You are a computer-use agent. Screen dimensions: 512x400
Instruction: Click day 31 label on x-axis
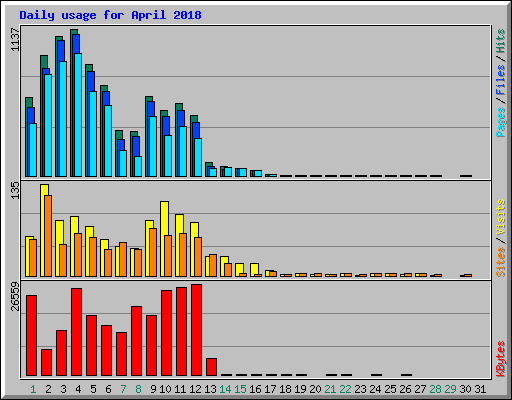[480, 389]
